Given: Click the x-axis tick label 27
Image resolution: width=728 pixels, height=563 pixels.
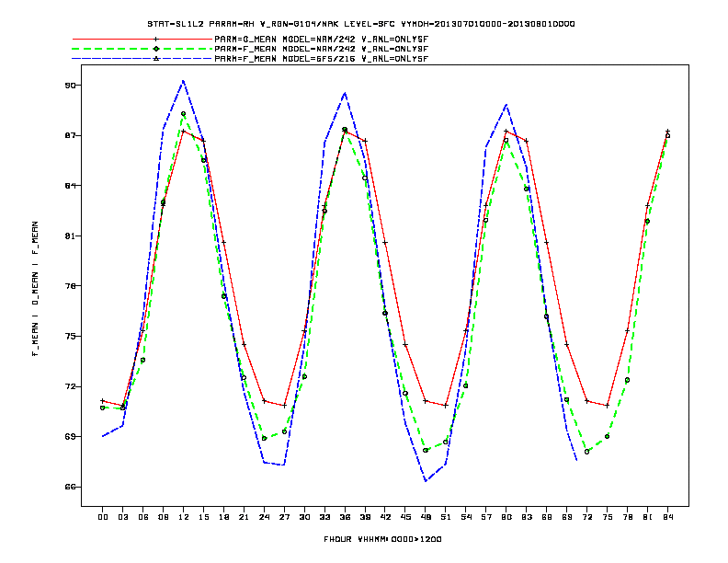Looking at the screenshot, I should coord(284,517).
